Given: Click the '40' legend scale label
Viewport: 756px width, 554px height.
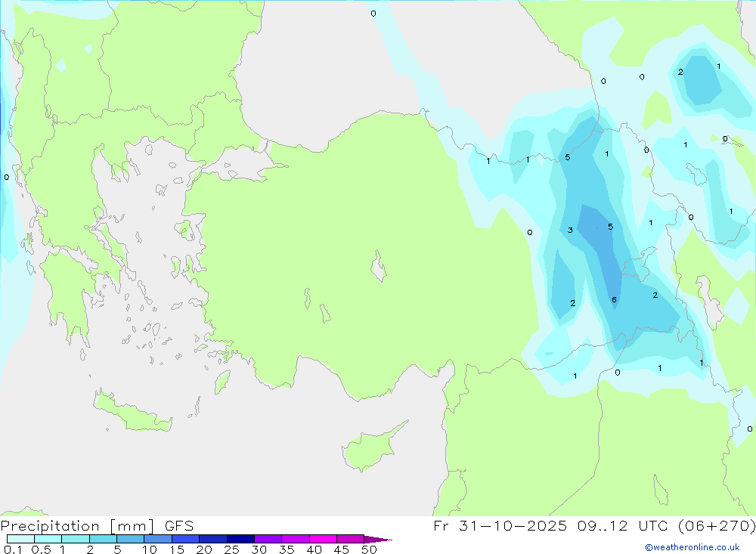Looking at the screenshot, I should click(x=314, y=549).
